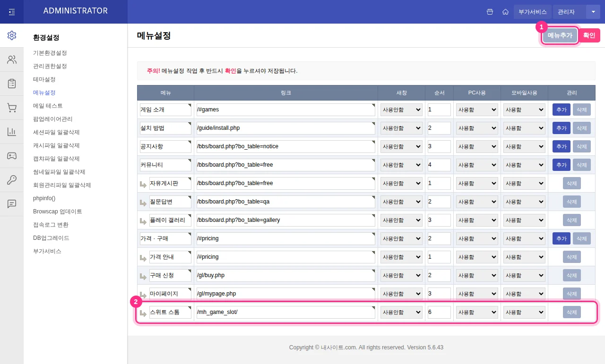Click 추가 button for 게임 소개 row
The image size is (605, 364).
(562, 110)
